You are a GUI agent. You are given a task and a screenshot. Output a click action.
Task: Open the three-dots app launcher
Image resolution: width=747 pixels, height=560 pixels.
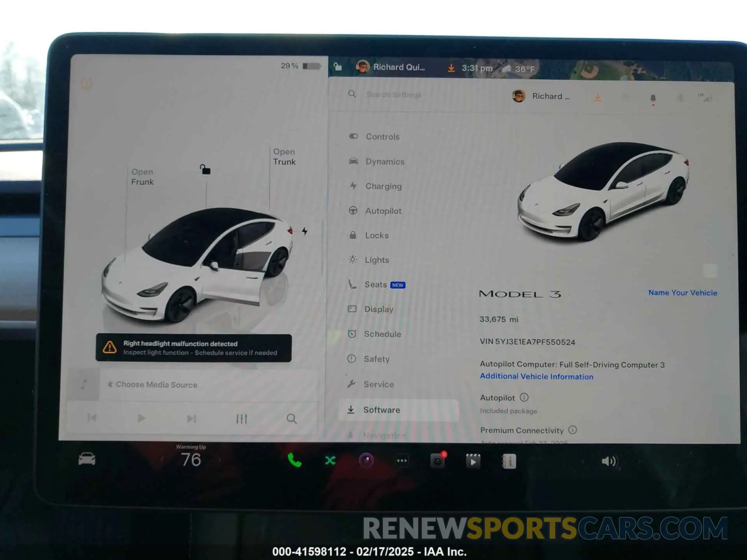point(402,461)
